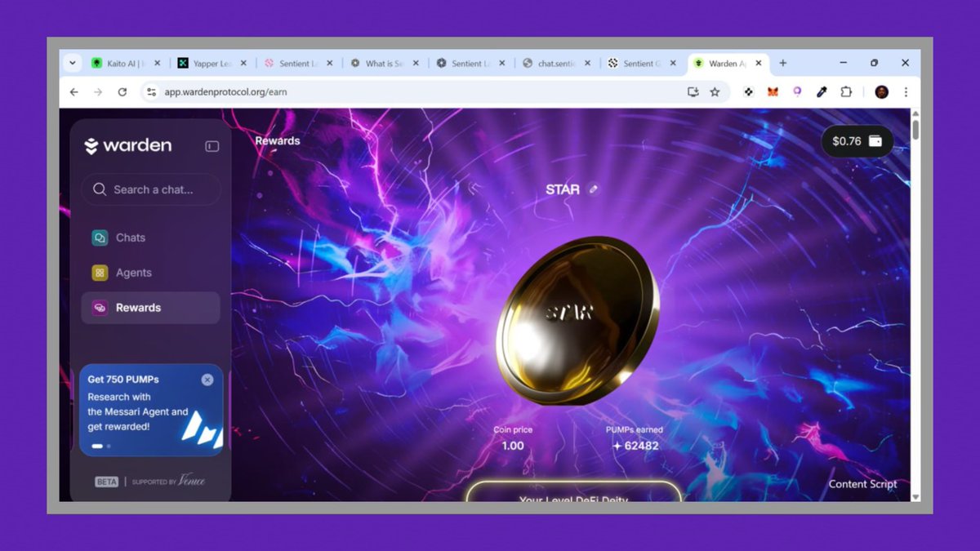
Task: Open the eyedropper color picker extension
Action: click(822, 92)
